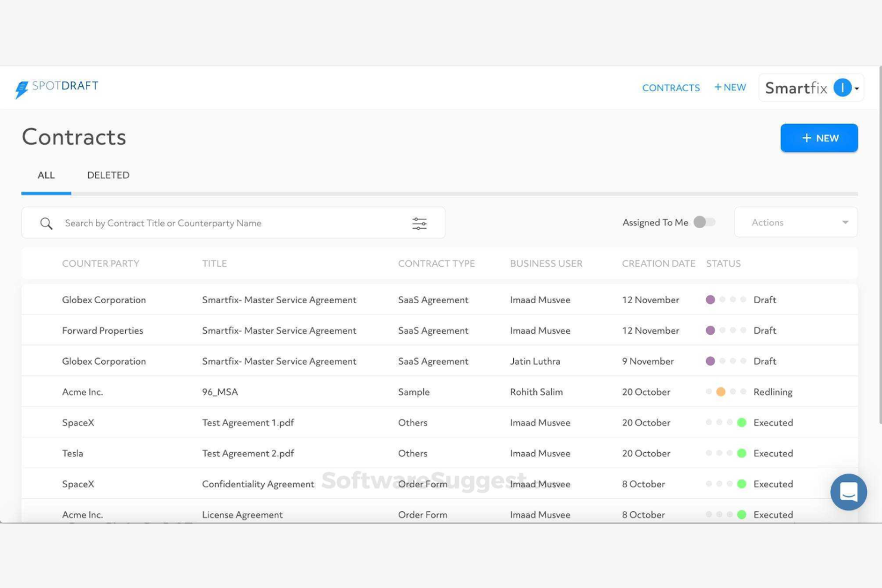Sort by TITLE column header
Viewport: 882px width, 588px height.
click(215, 263)
